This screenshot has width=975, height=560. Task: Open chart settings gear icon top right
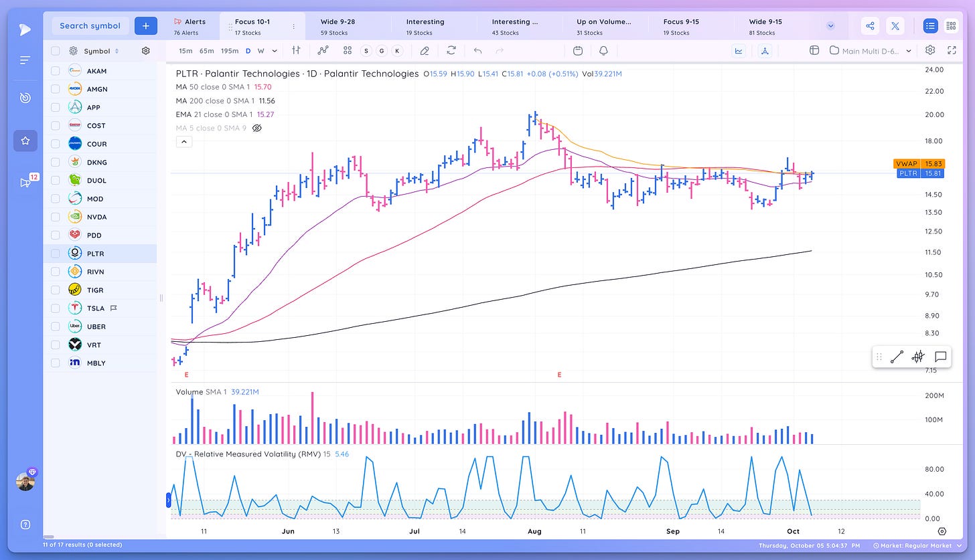[x=930, y=50]
